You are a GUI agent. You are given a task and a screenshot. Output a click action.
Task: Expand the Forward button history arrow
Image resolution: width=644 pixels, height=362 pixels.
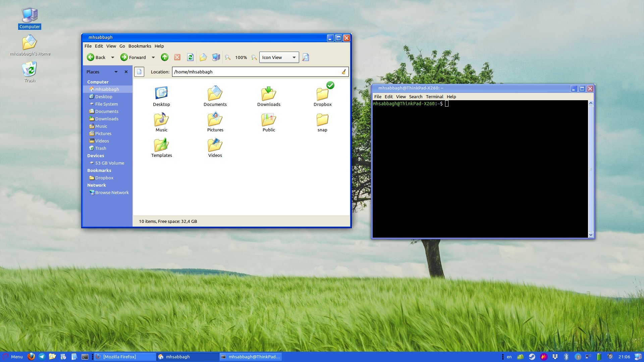coord(153,57)
